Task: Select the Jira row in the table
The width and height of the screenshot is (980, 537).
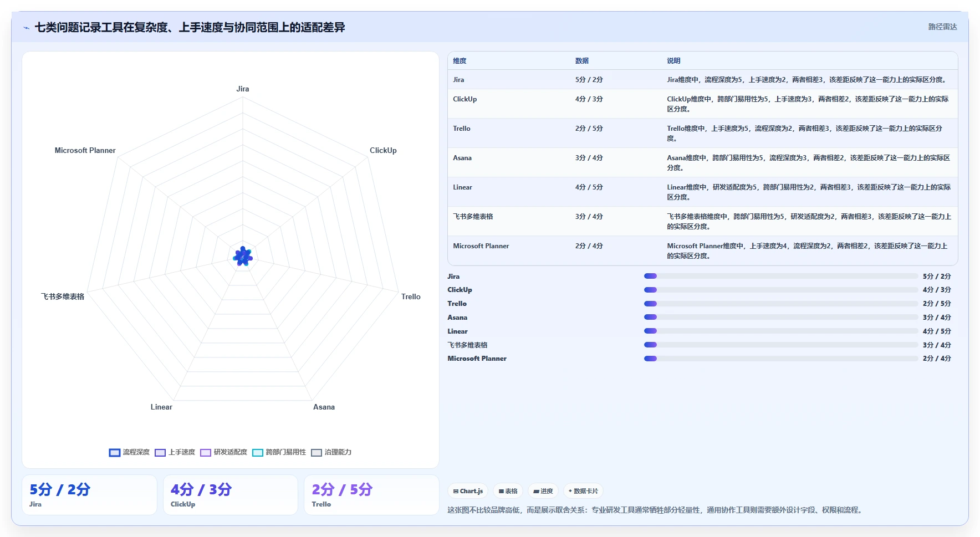Action: click(x=702, y=80)
